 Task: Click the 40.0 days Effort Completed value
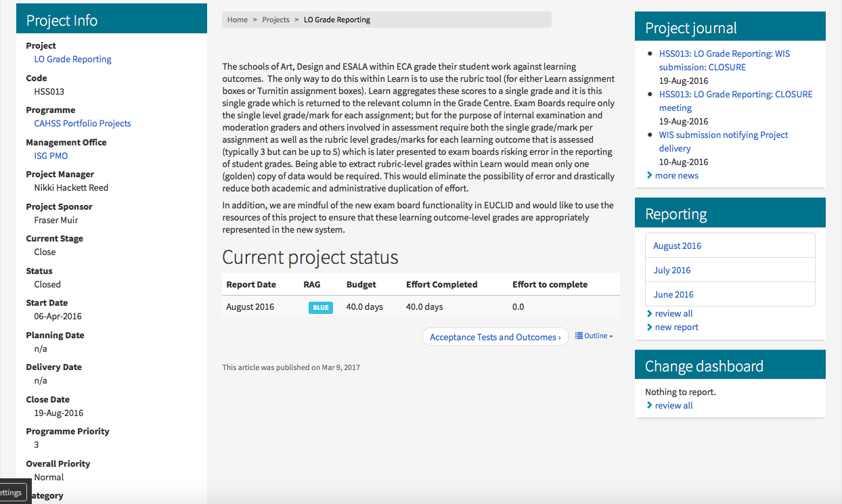(424, 306)
